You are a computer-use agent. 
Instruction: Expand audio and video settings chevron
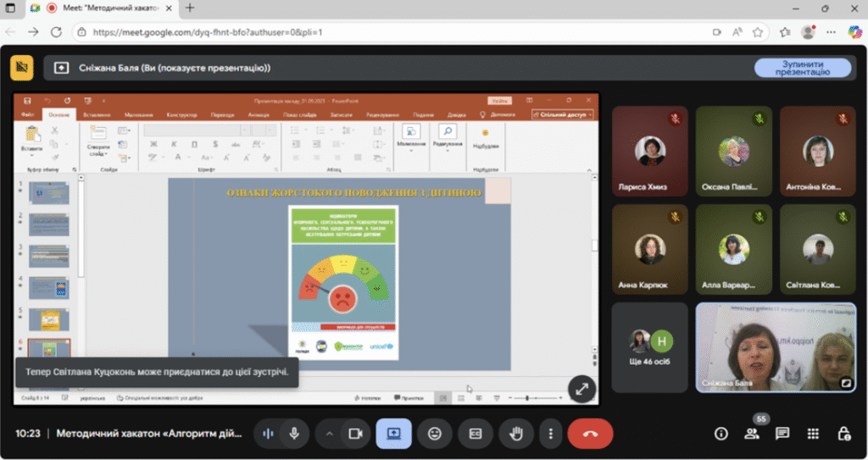click(x=329, y=434)
